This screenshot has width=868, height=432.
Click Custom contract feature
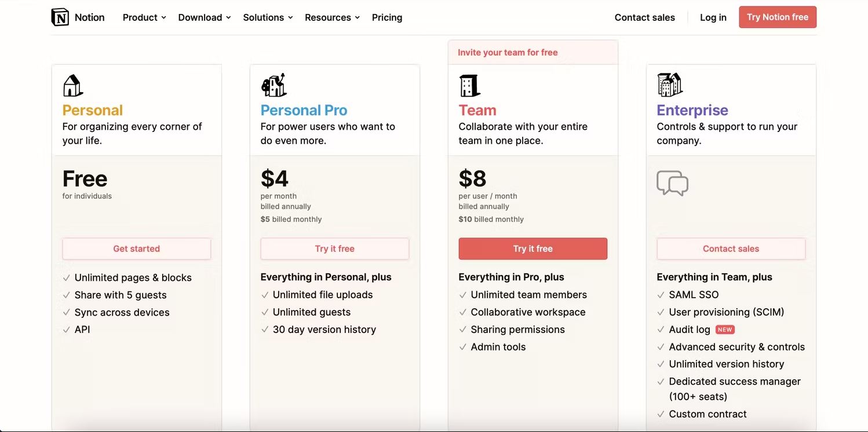708,415
